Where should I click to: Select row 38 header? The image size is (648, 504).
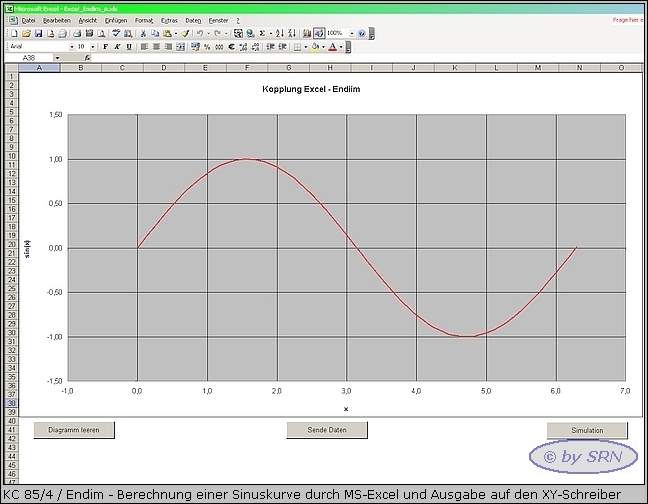(x=12, y=403)
